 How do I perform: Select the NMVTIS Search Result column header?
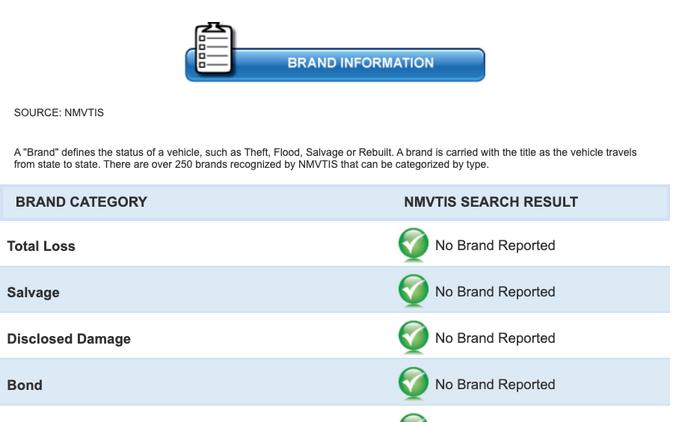point(491,202)
